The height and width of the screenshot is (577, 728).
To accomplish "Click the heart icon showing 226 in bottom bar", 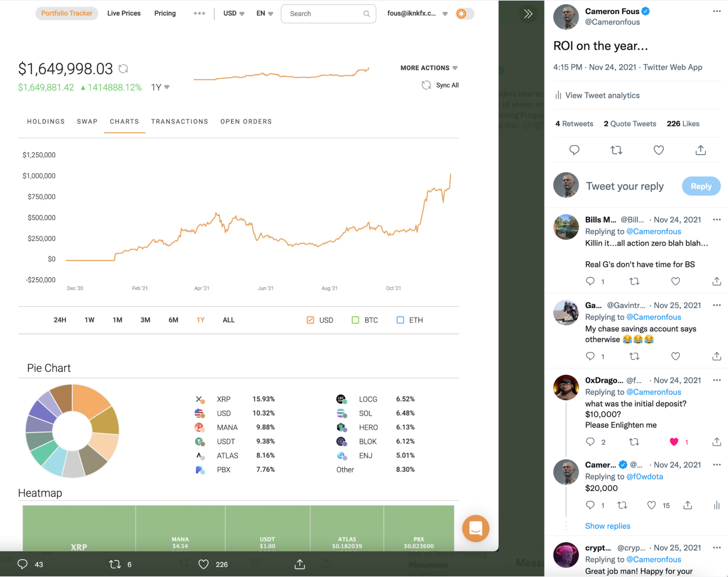I will pyautogui.click(x=203, y=564).
